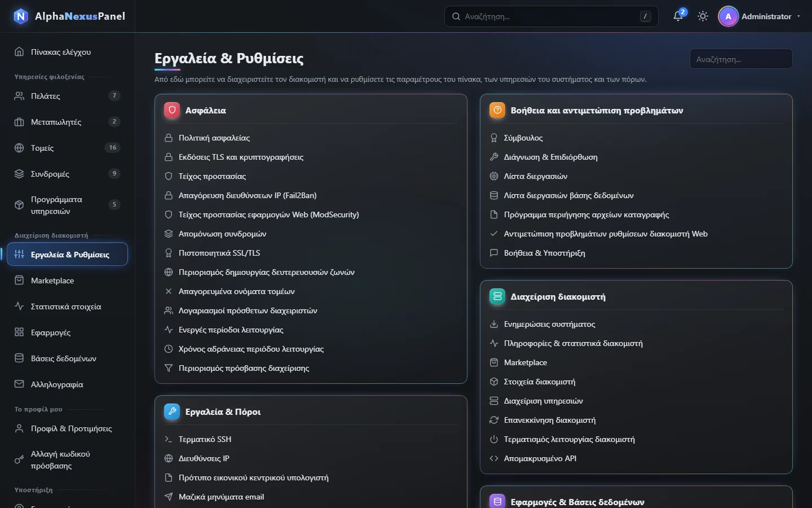Click the Αλλαγή κωδικού πρόσβασης key icon

point(19,459)
